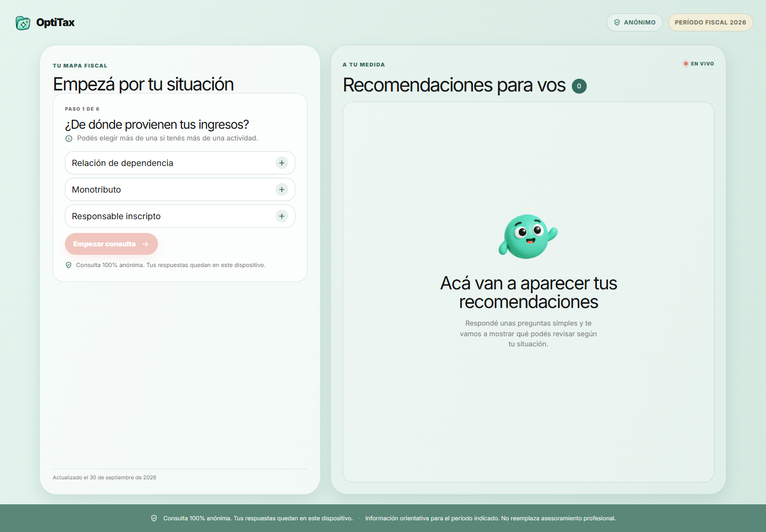This screenshot has height=532, width=766.
Task: Click the recommendations count badge showing 0
Action: click(579, 86)
